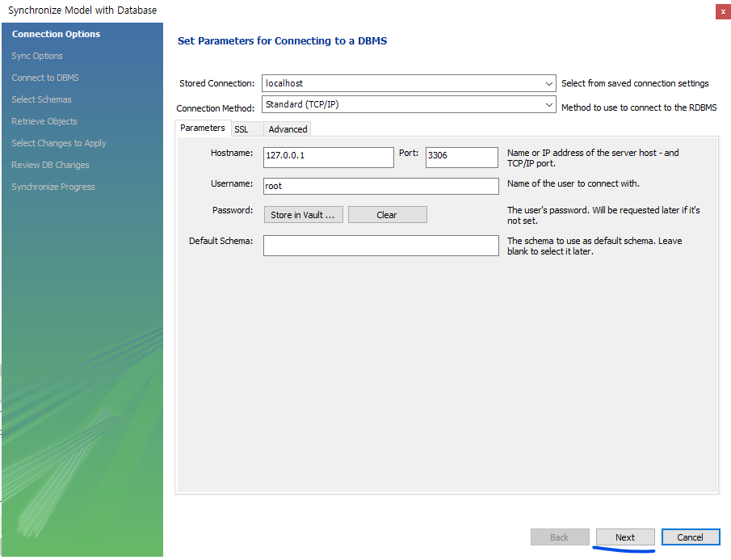Click 'Select from saved connection settings' hint
This screenshot has height=560, width=731.
(635, 83)
